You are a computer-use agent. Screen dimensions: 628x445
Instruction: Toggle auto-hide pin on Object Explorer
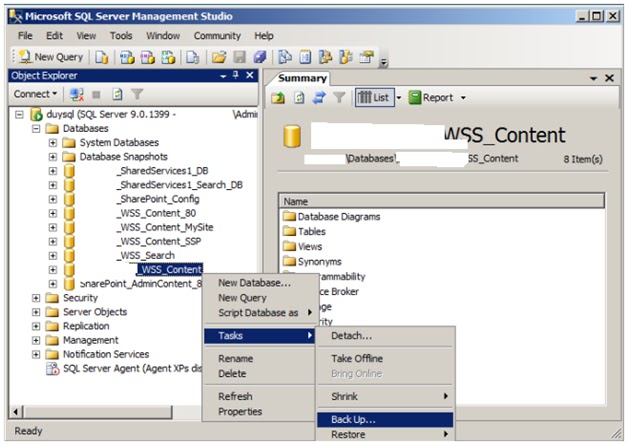[x=236, y=75]
